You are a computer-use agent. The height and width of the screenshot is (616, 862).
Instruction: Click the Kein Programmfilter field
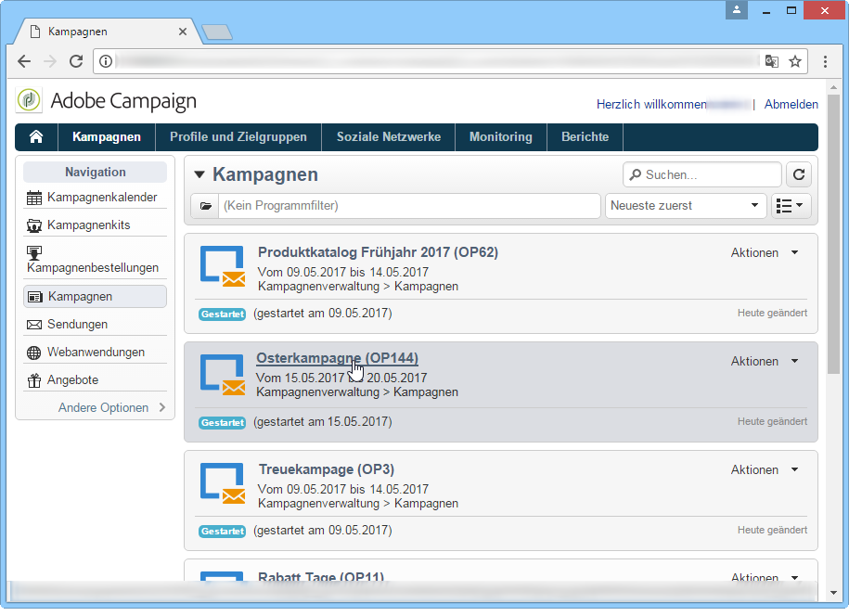pyautogui.click(x=409, y=206)
